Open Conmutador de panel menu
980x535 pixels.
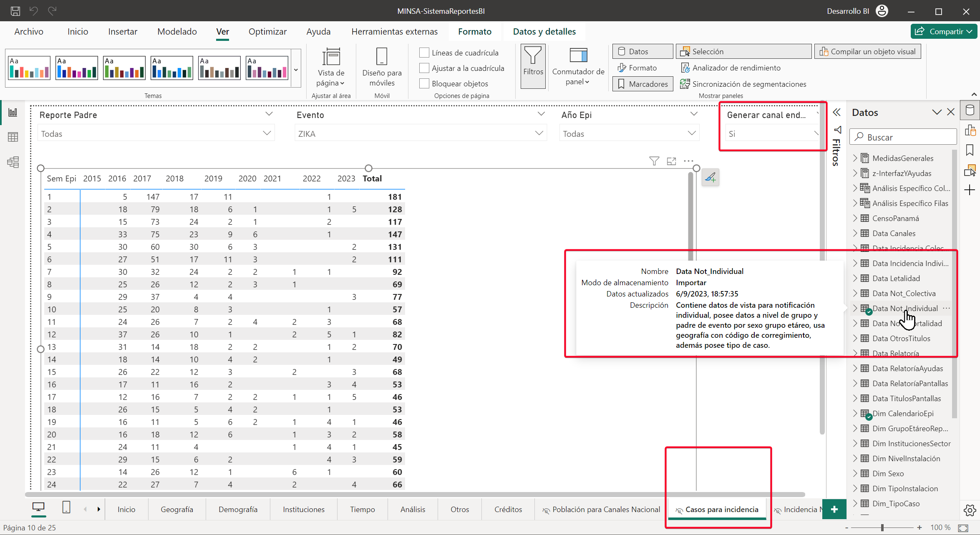(578, 67)
